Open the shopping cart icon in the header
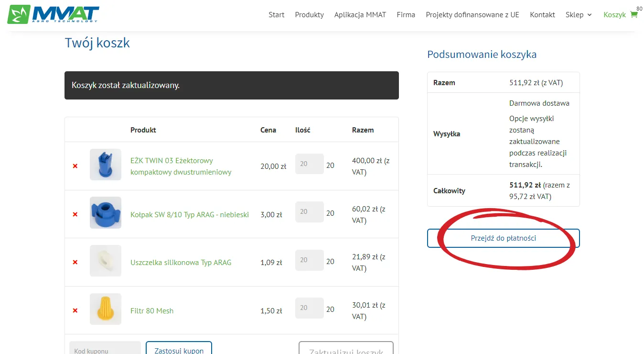Screen dimensions: 644x354 click(634, 14)
